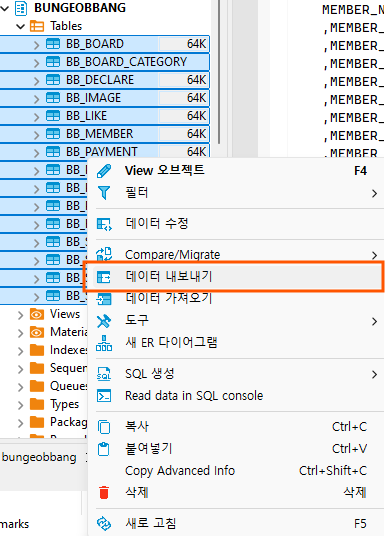Screen dimensions: 385x536
Task: Choose 데이터 수정 menu entry
Action: pyautogui.click(x=236, y=224)
